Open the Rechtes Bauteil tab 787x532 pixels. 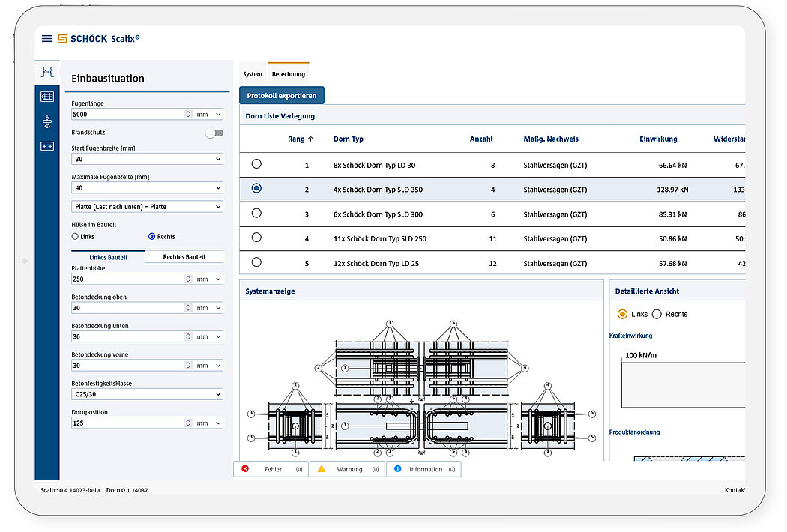tap(184, 256)
